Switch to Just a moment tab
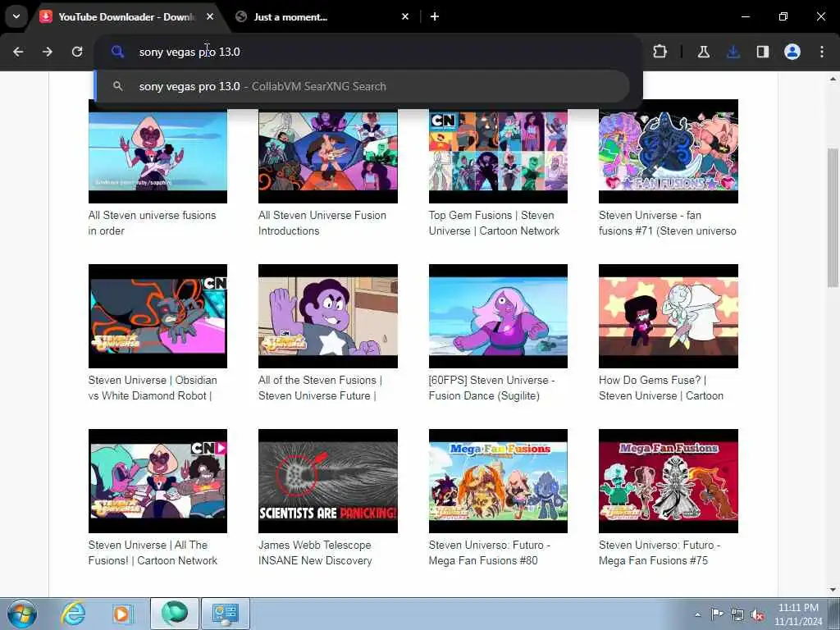Screen dimensions: 840x630 [322, 16]
